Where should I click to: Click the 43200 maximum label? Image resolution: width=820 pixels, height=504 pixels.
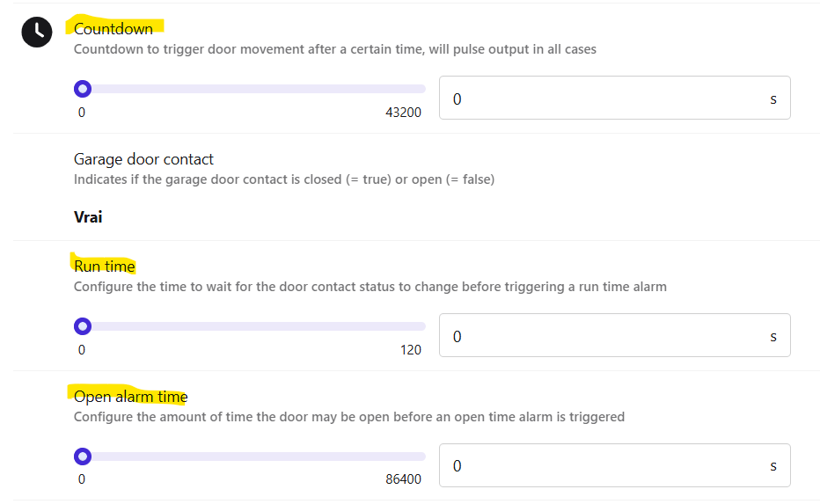coord(403,113)
